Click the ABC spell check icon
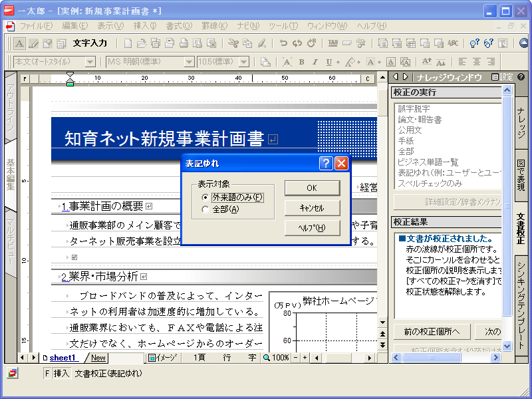The image size is (532, 399). 453,43
